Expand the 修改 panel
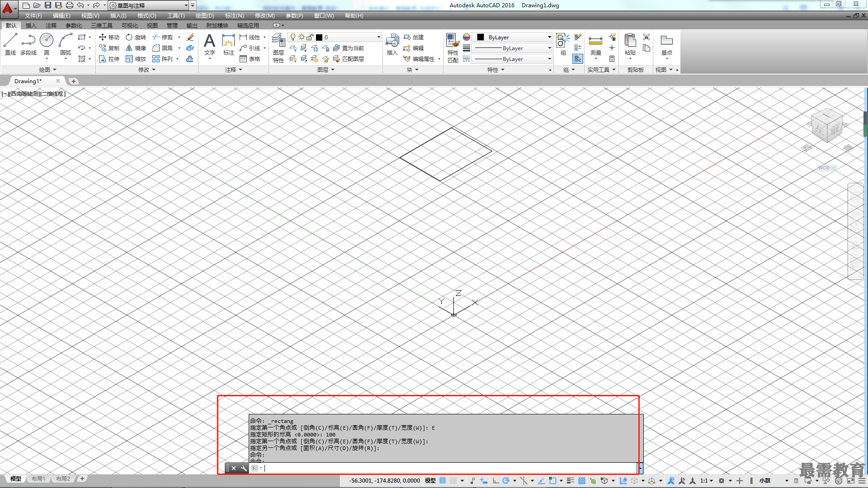The width and height of the screenshot is (868, 488). pyautogui.click(x=146, y=70)
